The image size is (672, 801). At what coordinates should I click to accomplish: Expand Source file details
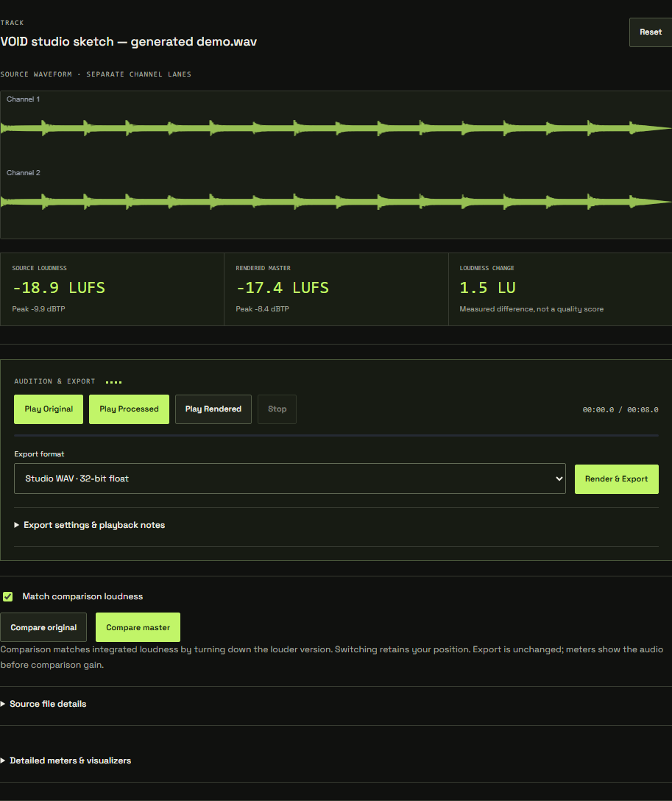[43, 704]
